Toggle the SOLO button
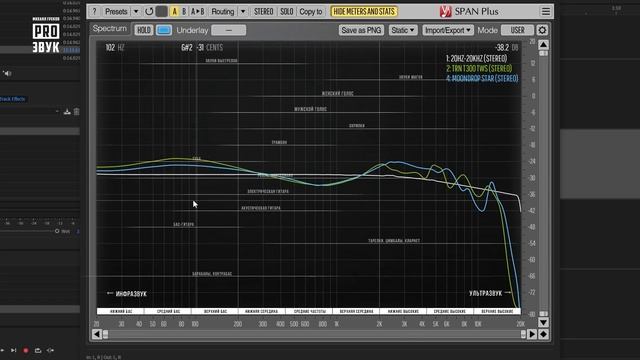The height and width of the screenshot is (360, 640). (287, 11)
